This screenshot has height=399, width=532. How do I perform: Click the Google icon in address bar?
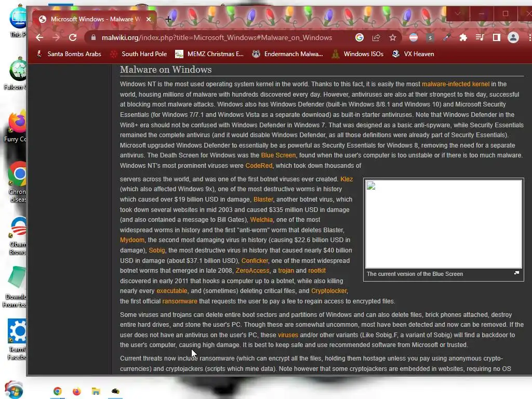[360, 37]
